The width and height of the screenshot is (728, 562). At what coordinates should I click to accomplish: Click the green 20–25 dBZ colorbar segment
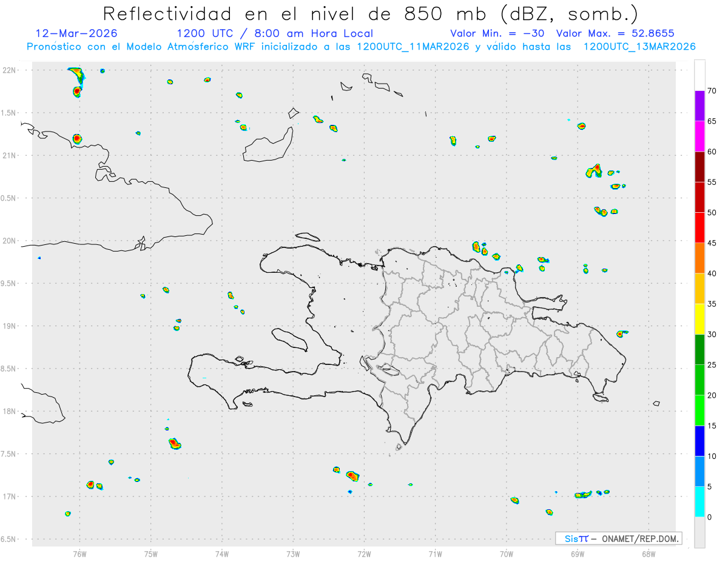(699, 380)
